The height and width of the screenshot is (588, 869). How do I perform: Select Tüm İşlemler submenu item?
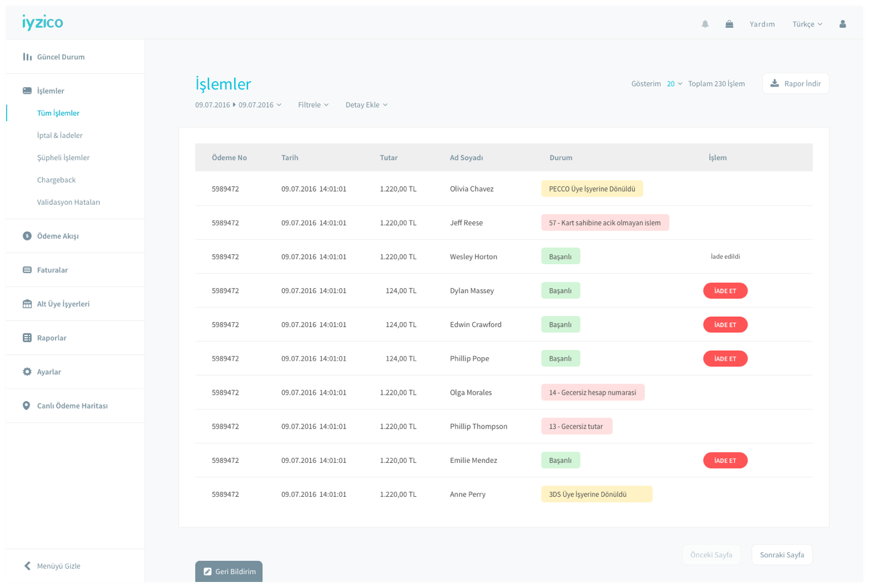(x=58, y=113)
